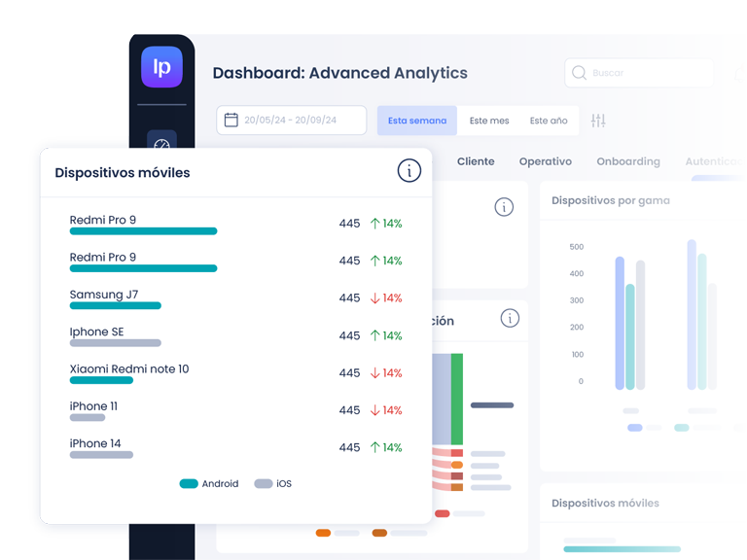747x560 pixels.
Task: Select the iPhone 14 device name
Action: pyautogui.click(x=95, y=443)
